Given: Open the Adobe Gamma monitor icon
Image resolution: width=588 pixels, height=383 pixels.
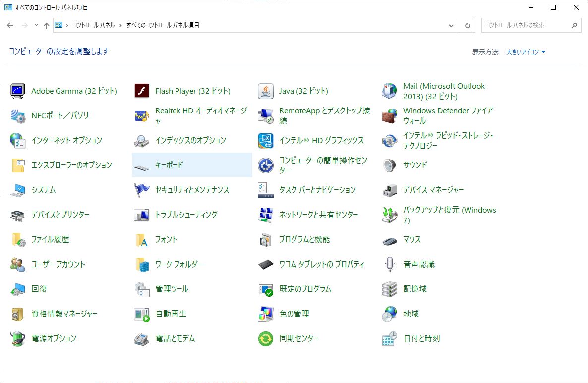Looking at the screenshot, I should 18,91.
